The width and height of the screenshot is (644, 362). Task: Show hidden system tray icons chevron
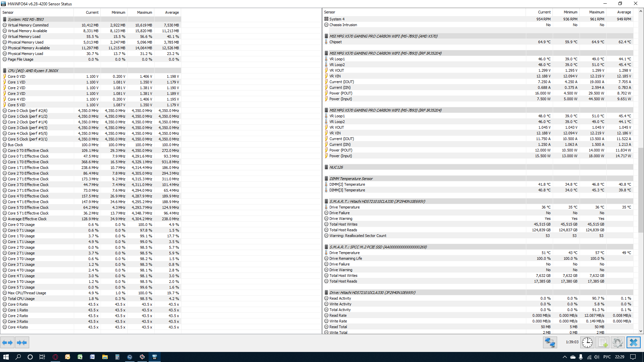coord(565,357)
